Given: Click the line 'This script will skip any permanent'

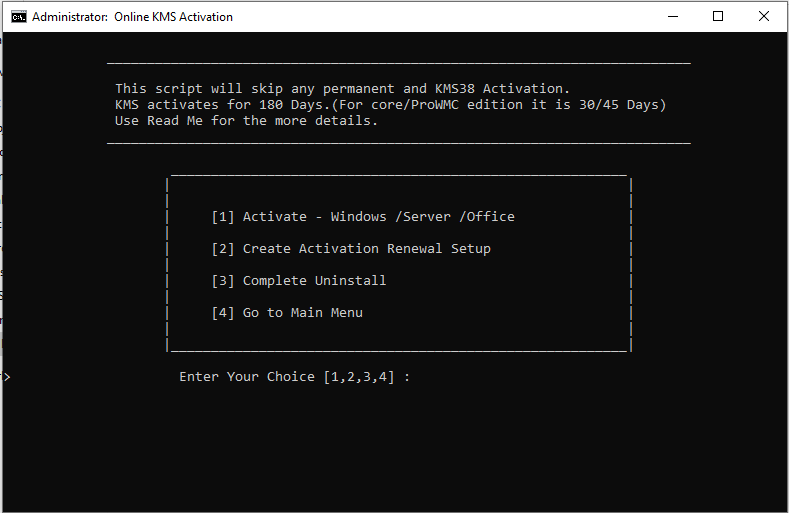Looking at the screenshot, I should (342, 89).
